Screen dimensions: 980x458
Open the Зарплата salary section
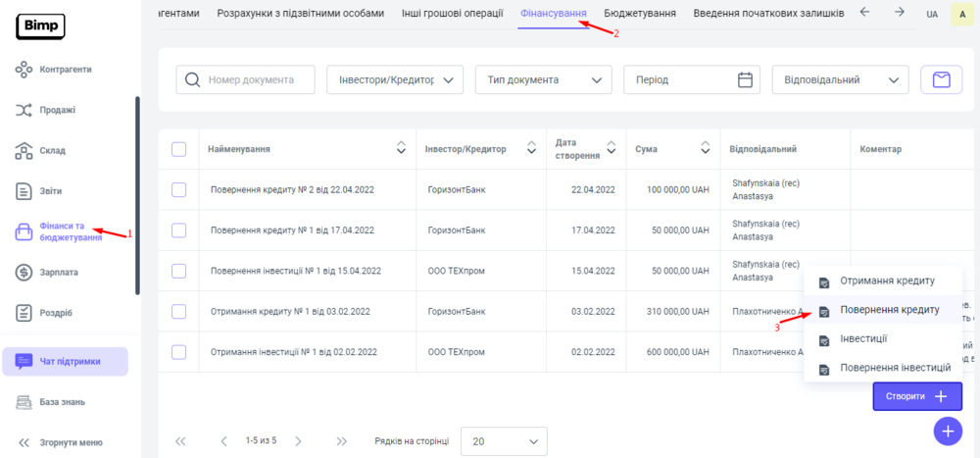point(58,272)
